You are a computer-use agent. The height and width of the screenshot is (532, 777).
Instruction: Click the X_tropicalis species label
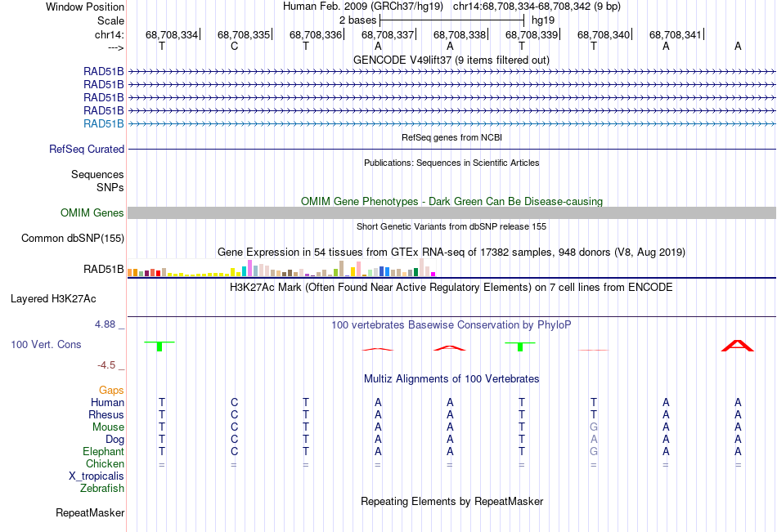(x=97, y=476)
